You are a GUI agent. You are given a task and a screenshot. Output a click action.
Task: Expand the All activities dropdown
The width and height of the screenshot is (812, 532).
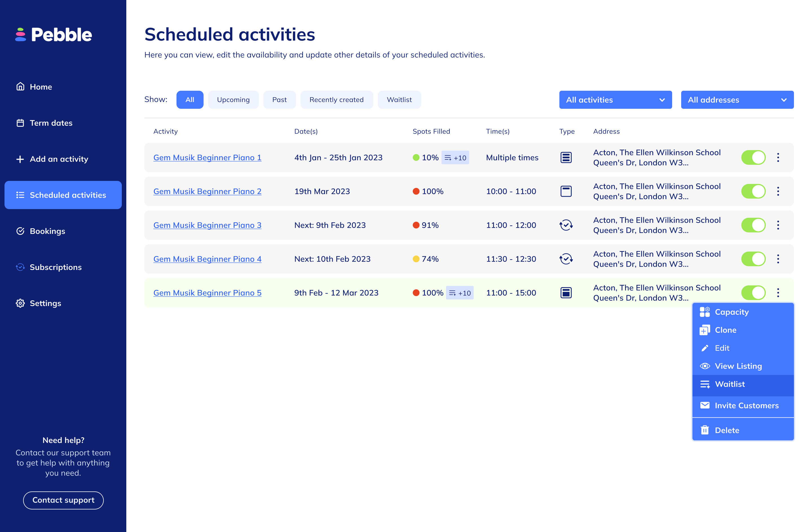615,100
